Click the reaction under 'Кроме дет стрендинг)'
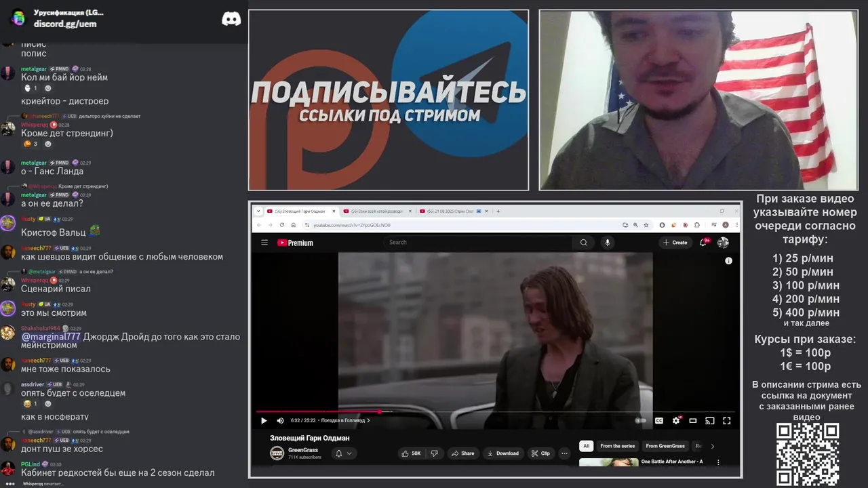Image resolution: width=868 pixels, height=488 pixels. point(30,144)
